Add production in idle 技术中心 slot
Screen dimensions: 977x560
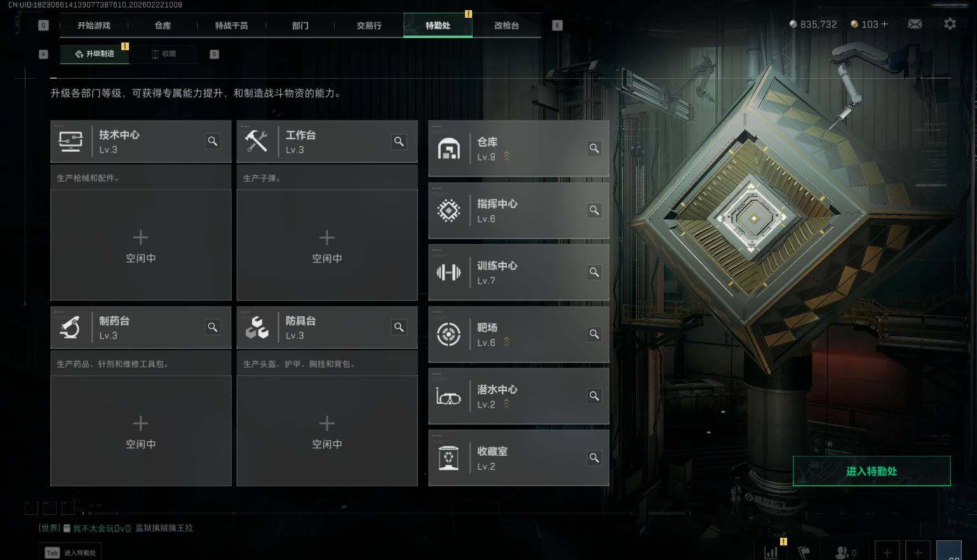pos(140,245)
